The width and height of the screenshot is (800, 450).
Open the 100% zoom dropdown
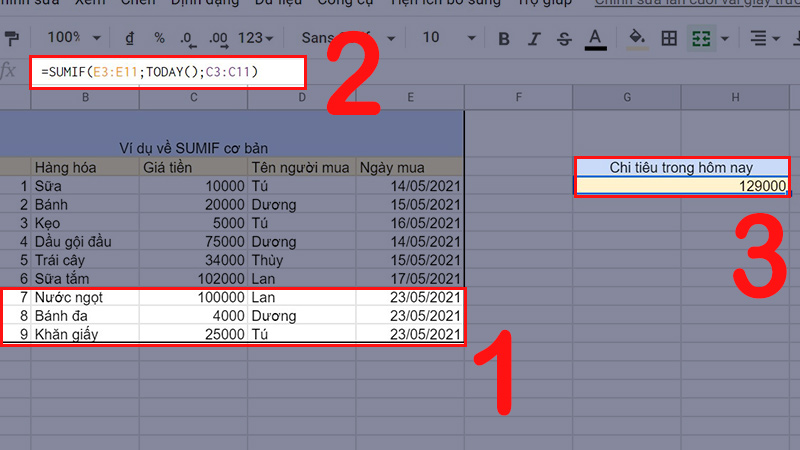click(x=73, y=38)
